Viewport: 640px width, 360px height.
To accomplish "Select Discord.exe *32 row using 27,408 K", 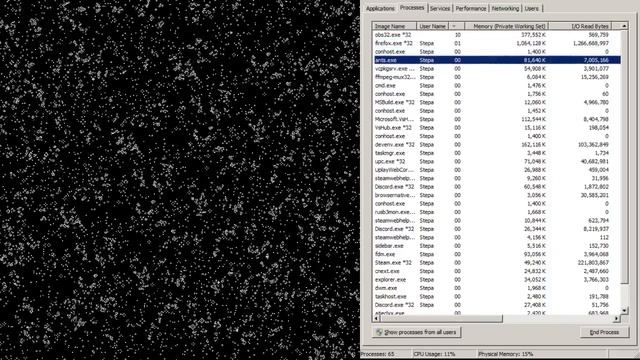I will [497, 305].
